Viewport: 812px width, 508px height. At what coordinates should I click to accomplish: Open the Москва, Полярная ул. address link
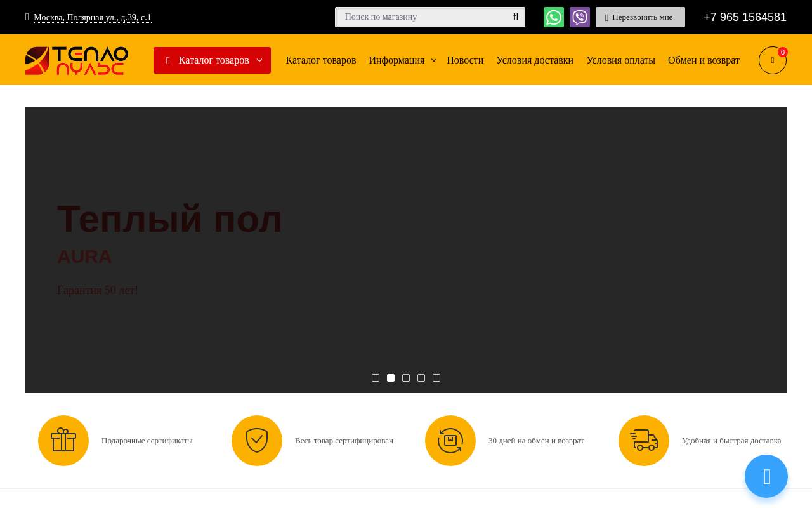(93, 17)
